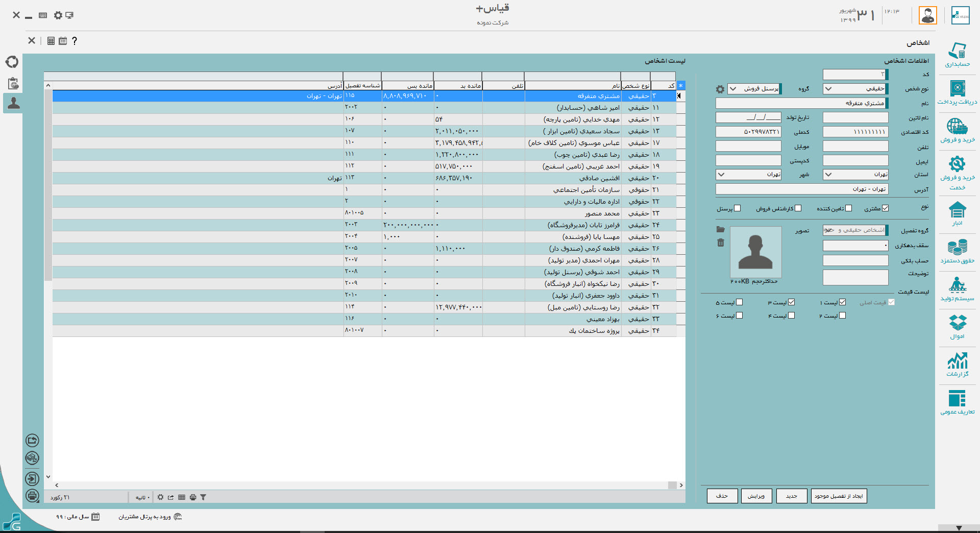Toggle the پرسنل personnel checkbox
980x533 pixels.
coord(737,208)
